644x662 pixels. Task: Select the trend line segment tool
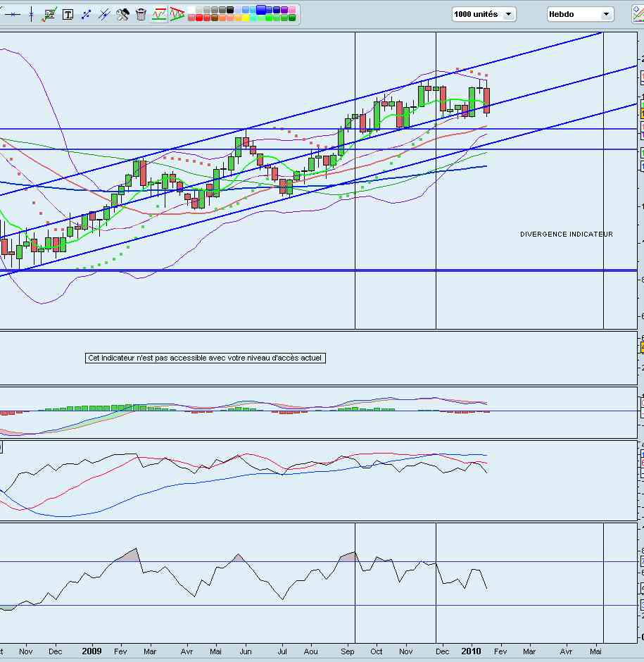tap(86, 14)
